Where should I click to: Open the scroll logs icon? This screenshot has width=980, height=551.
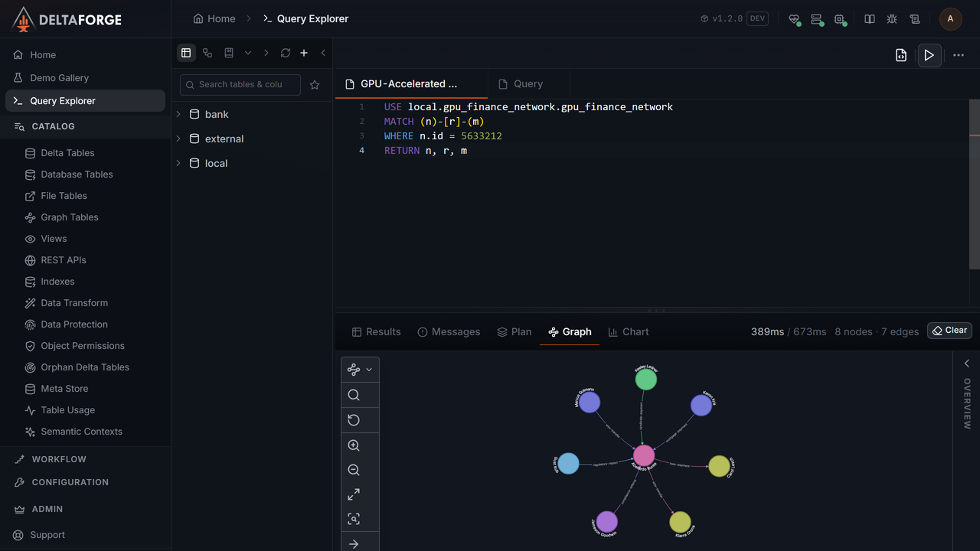coord(914,19)
